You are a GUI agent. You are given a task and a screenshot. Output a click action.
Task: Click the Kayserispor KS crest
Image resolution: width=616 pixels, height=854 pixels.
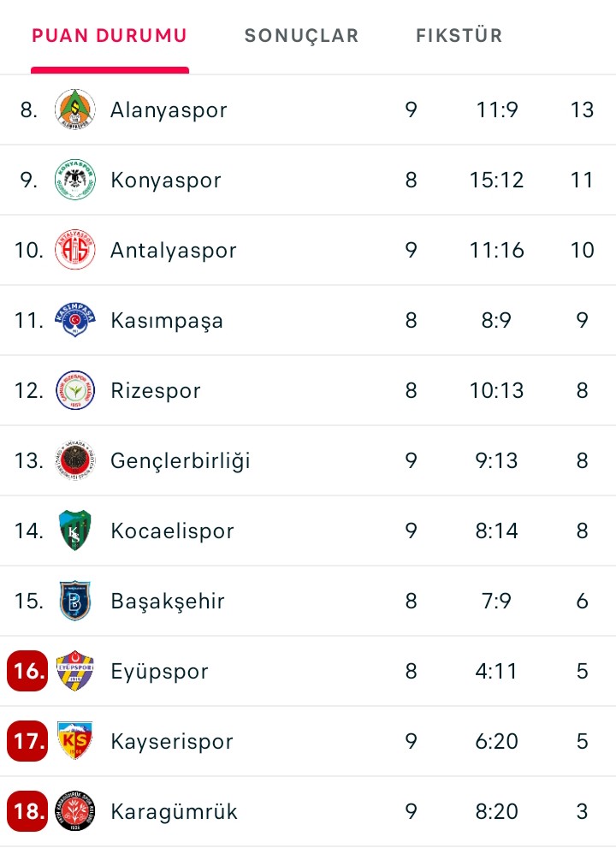tap(75, 741)
